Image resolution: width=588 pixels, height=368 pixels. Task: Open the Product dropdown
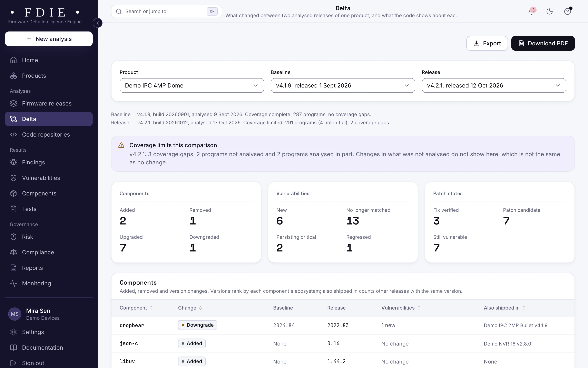192,85
